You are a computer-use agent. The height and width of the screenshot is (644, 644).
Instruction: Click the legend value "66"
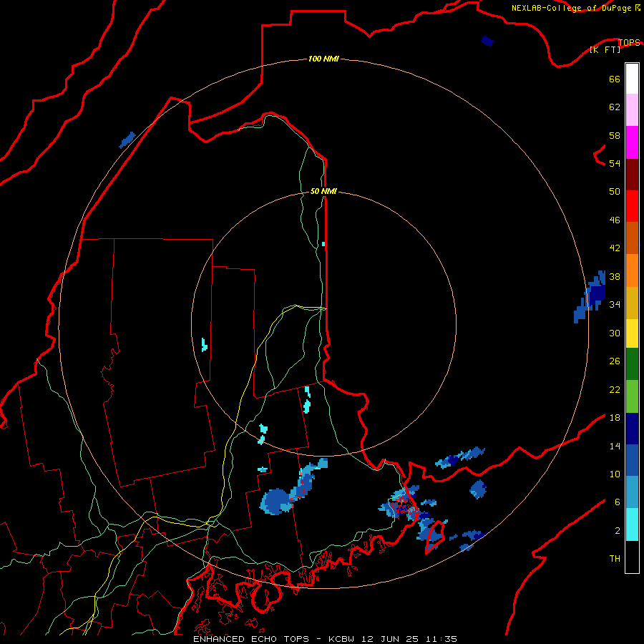click(x=615, y=79)
